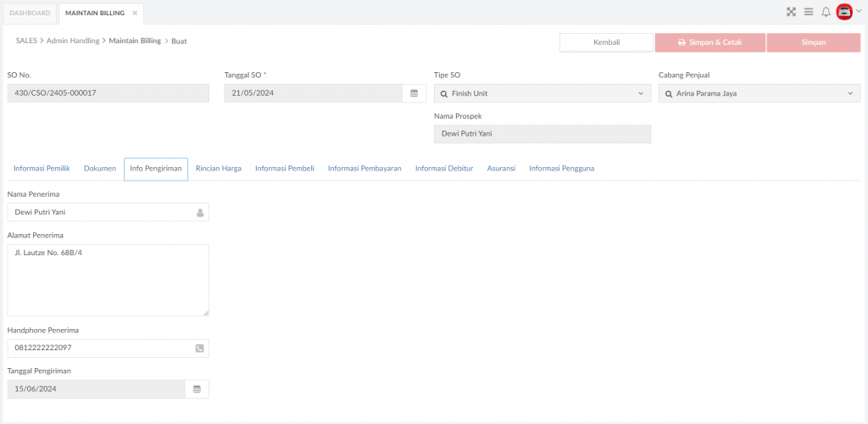Open the Informasi Pembeli tab

[285, 169]
